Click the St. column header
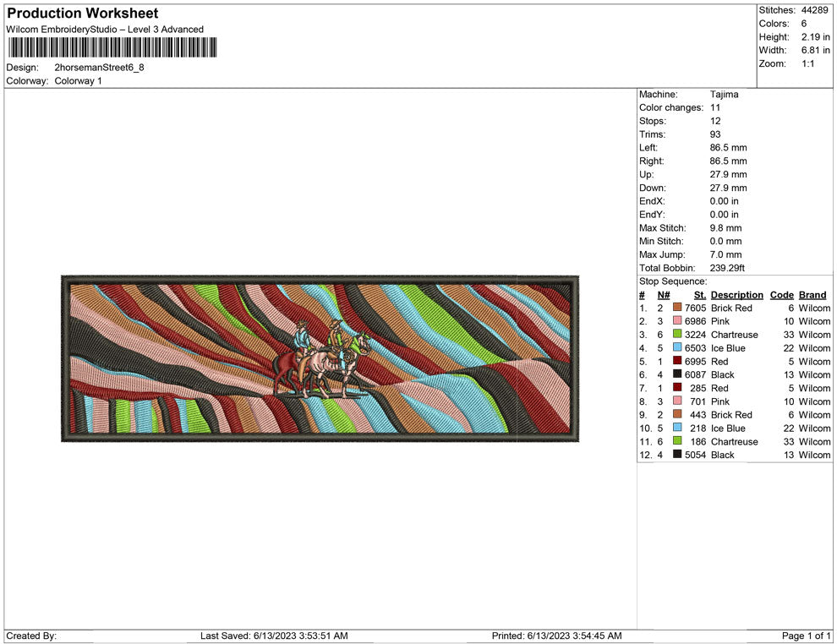The image size is (837, 644). 700,294
